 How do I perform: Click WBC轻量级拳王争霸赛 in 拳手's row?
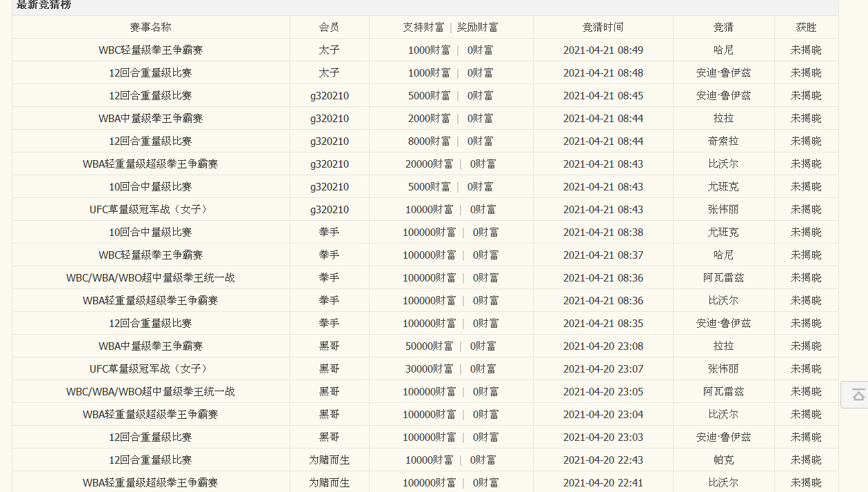click(150, 255)
